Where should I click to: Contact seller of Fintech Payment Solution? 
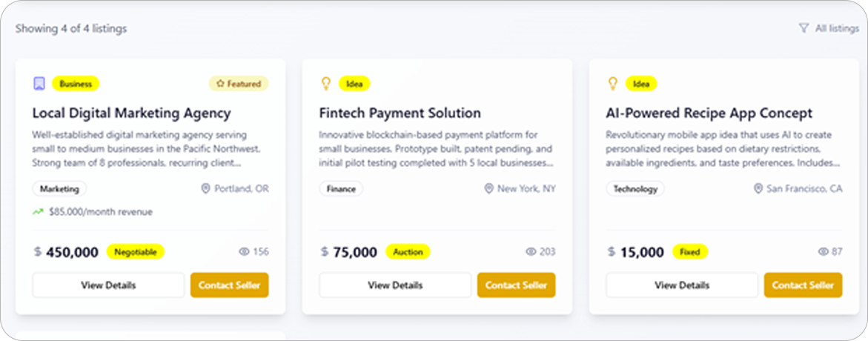(x=516, y=285)
